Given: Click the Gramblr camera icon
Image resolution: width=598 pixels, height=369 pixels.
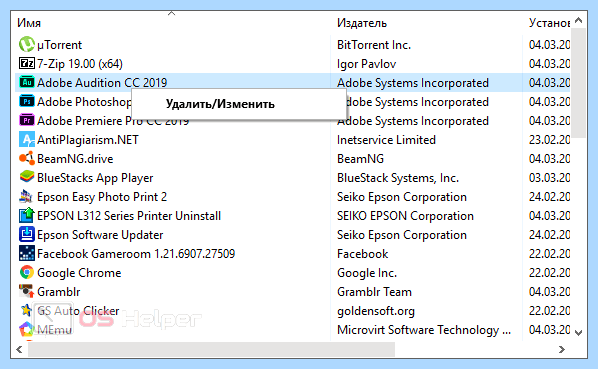Looking at the screenshot, I should click(27, 291).
